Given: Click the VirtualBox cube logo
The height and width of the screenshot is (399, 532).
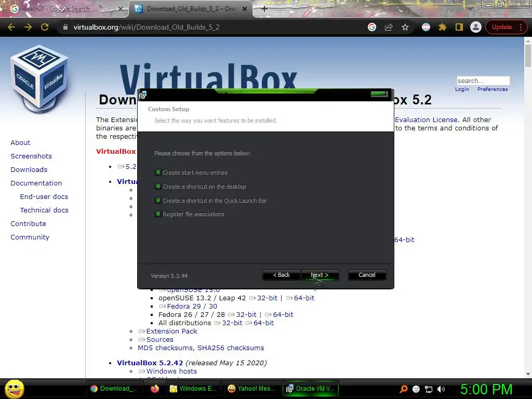Looking at the screenshot, I should 39,78.
